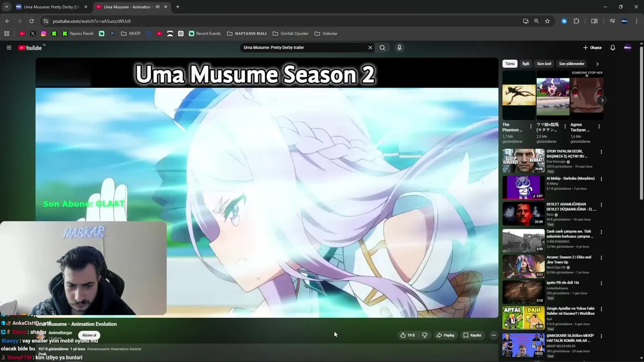The width and height of the screenshot is (644, 362).
Task: Go to the YouTube home logo
Action: [x=30, y=48]
